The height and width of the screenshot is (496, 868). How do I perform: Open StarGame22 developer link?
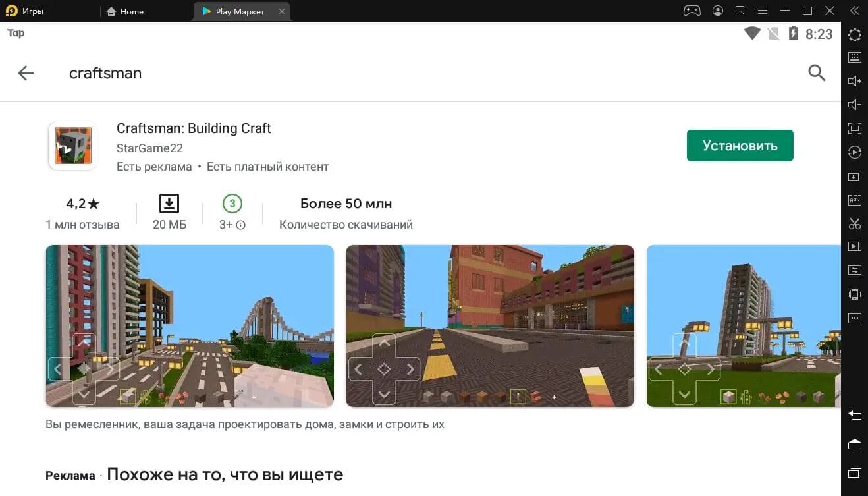(149, 148)
